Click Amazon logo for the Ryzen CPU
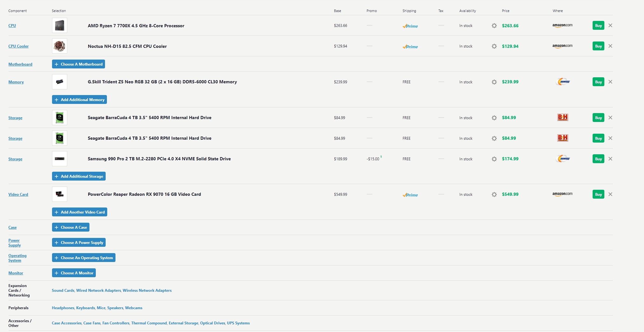 [x=562, y=25]
